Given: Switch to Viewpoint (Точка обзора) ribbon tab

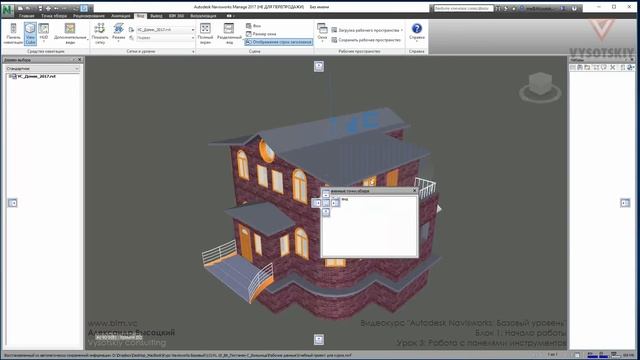Looking at the screenshot, I should click(54, 16).
